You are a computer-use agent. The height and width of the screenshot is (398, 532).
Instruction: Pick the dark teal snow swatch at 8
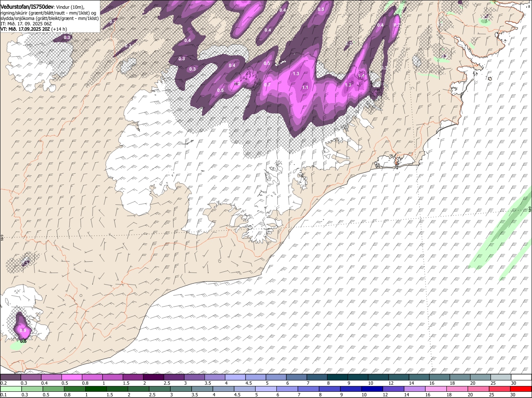pos(337,377)
